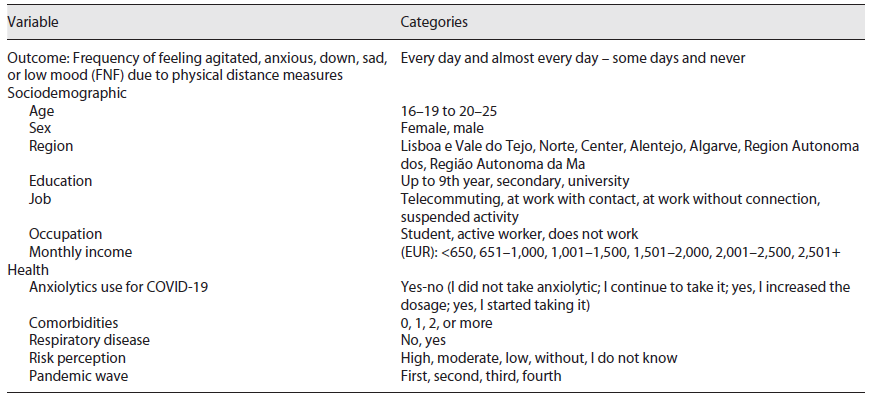873x401 pixels.
Task: Click the "Age" variable row label
Action: pyautogui.click(x=42, y=111)
